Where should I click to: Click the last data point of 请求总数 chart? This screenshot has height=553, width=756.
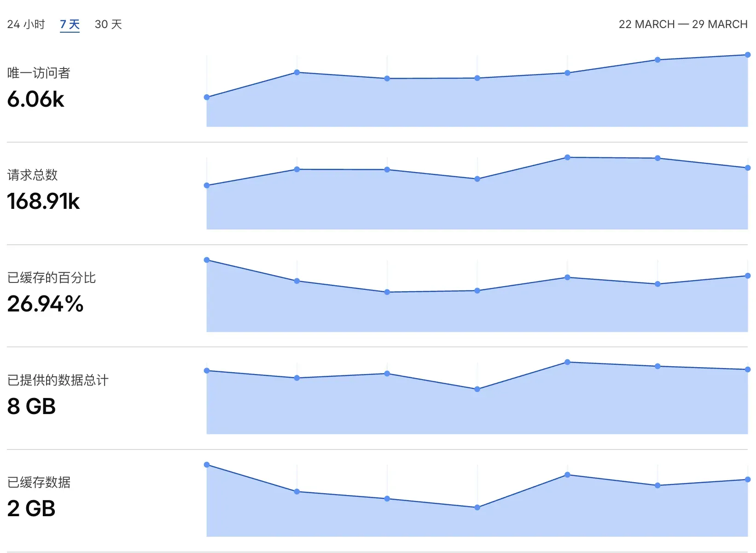[748, 168]
